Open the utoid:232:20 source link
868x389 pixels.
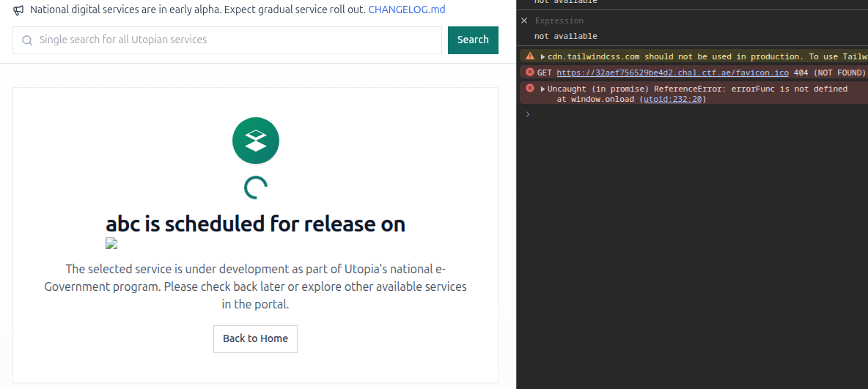(x=672, y=99)
